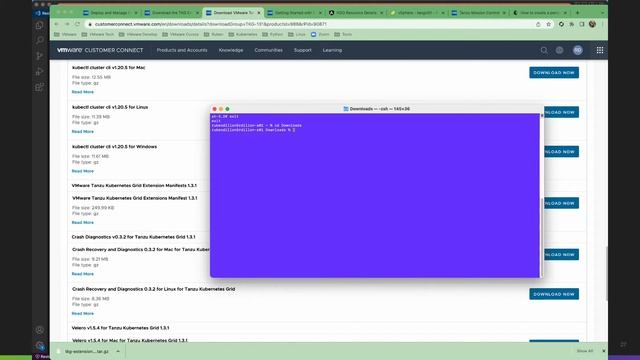The image size is (640, 360).
Task: Read More under kubectl cli for Mac
Action: pyautogui.click(x=83, y=92)
